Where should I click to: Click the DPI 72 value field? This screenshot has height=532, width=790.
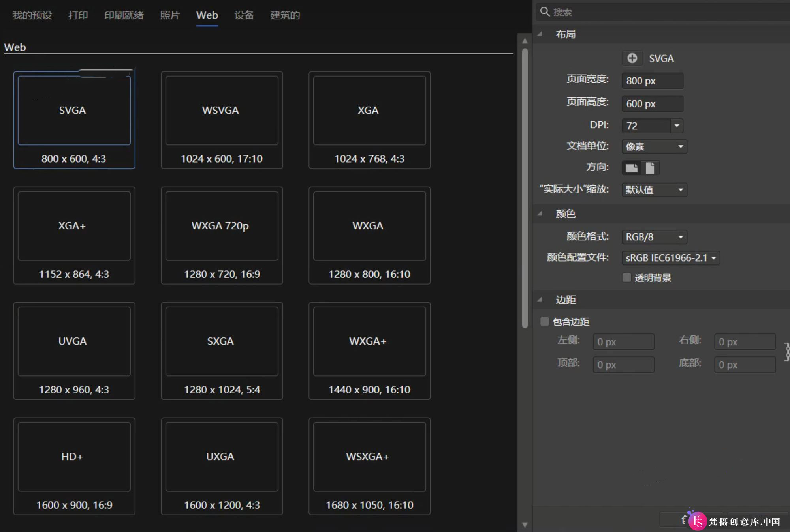tap(646, 126)
